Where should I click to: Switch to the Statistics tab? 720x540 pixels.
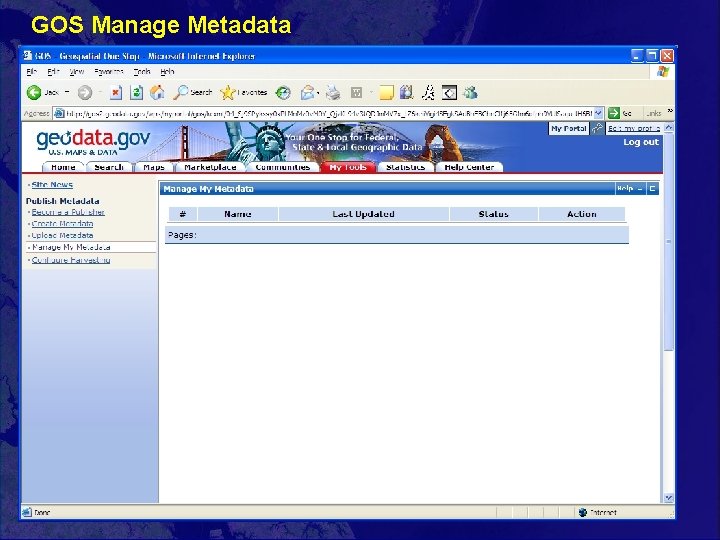coord(405,167)
